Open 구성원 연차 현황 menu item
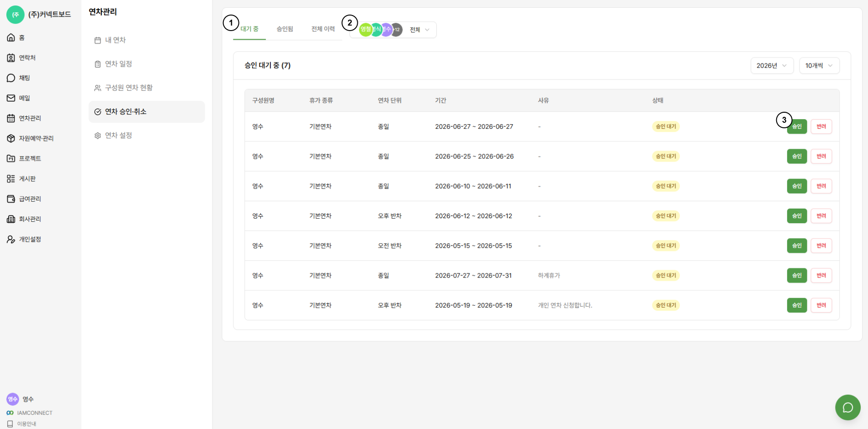 147,88
